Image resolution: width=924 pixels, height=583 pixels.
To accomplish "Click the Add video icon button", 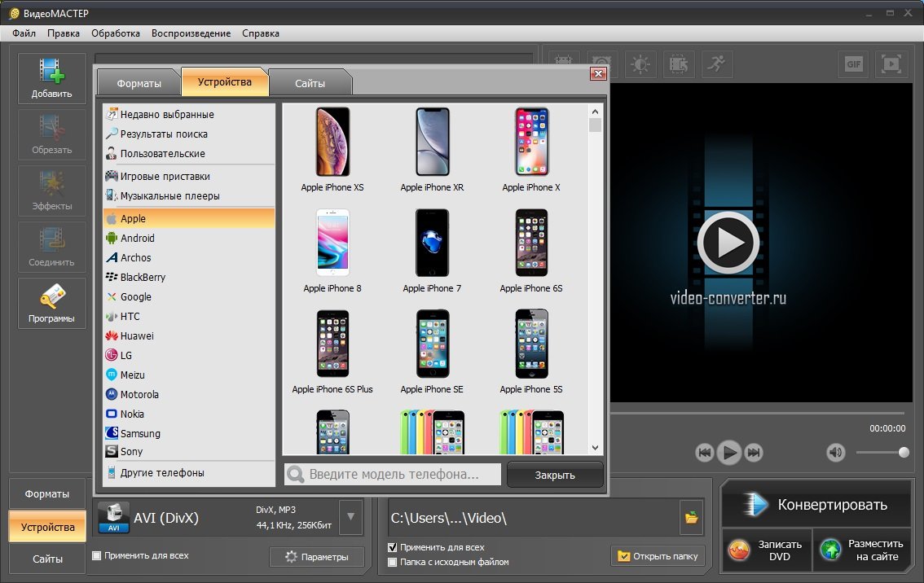I will (52, 78).
